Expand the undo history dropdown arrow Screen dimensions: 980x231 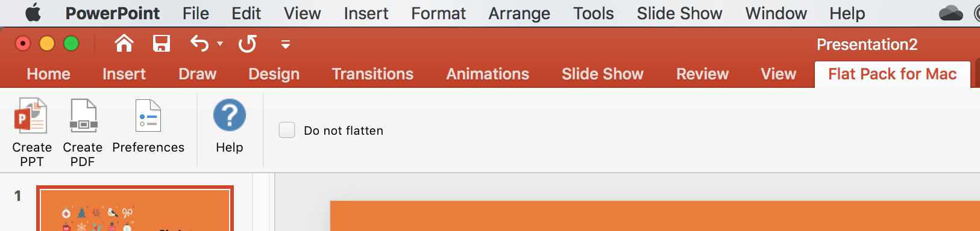click(x=220, y=44)
